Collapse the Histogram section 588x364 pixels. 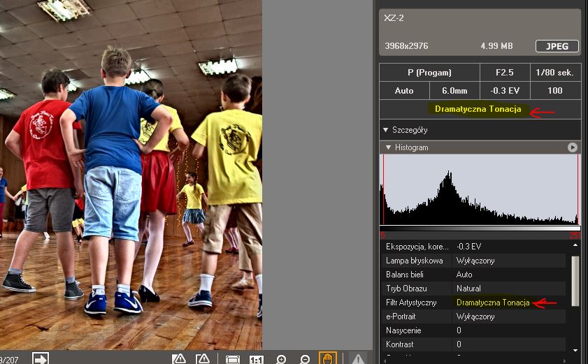[388, 147]
